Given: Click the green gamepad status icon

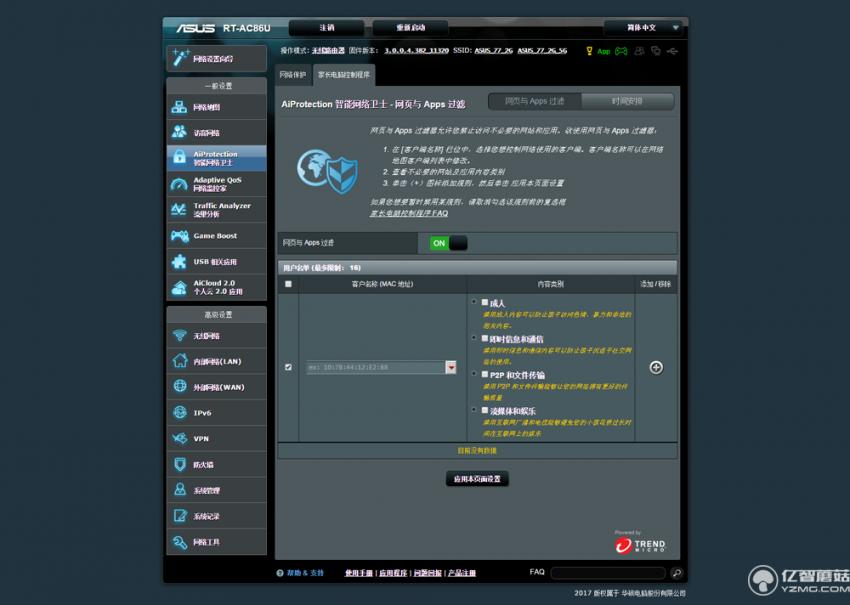Looking at the screenshot, I should [621, 51].
